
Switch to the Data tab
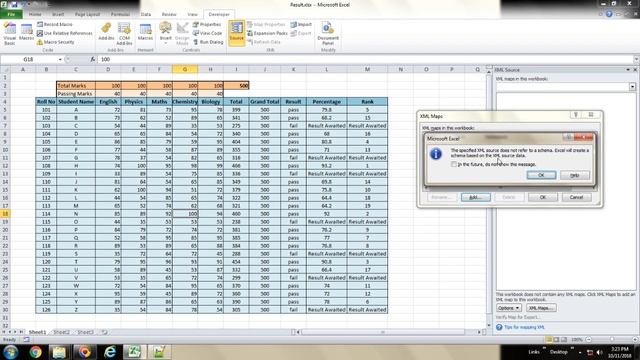point(146,14)
